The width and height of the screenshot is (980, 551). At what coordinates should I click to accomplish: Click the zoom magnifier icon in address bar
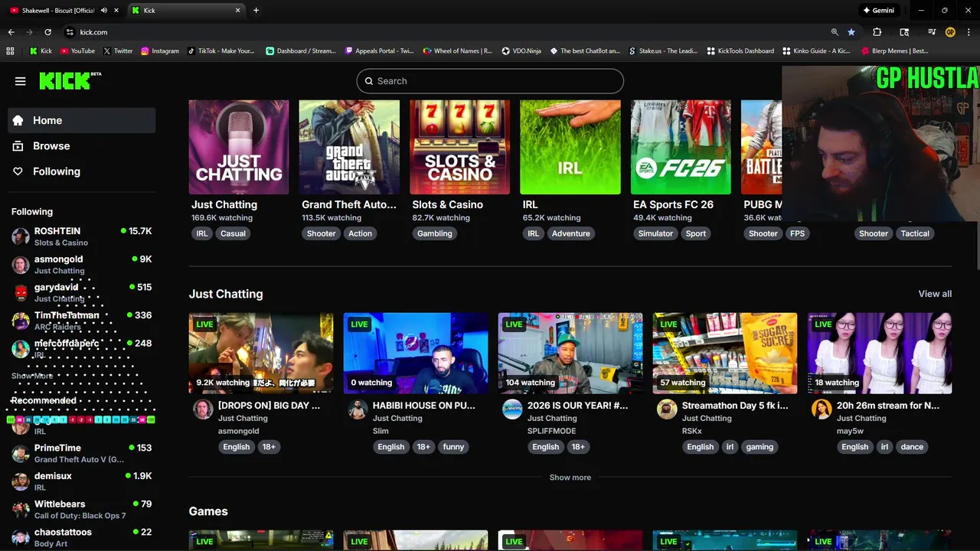point(835,32)
